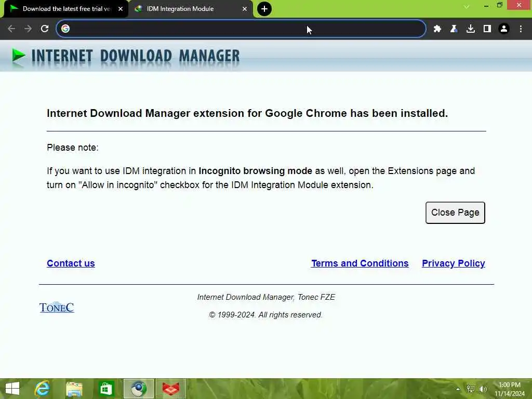The height and width of the screenshot is (399, 532).
Task: Click the Internet Download Manager logo
Action: pyautogui.click(x=126, y=56)
